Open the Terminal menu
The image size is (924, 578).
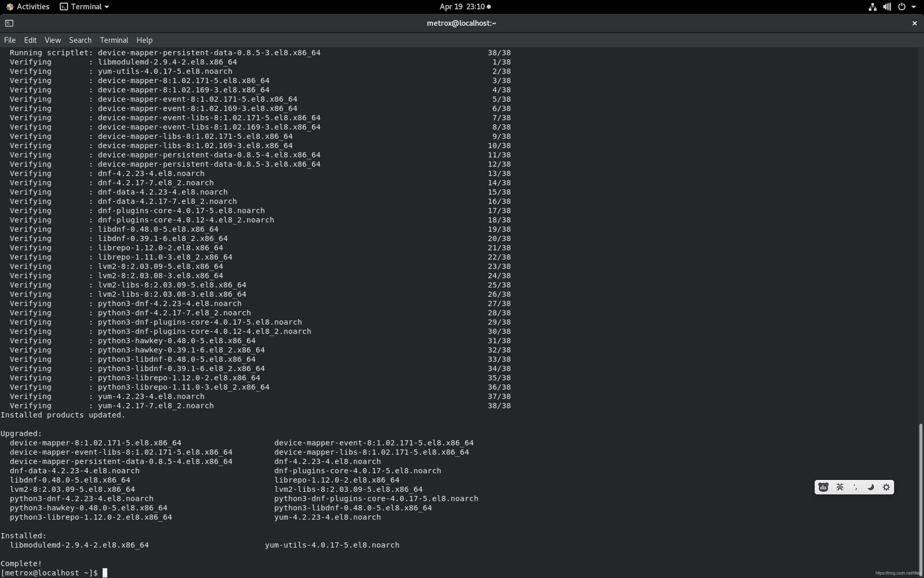(114, 40)
